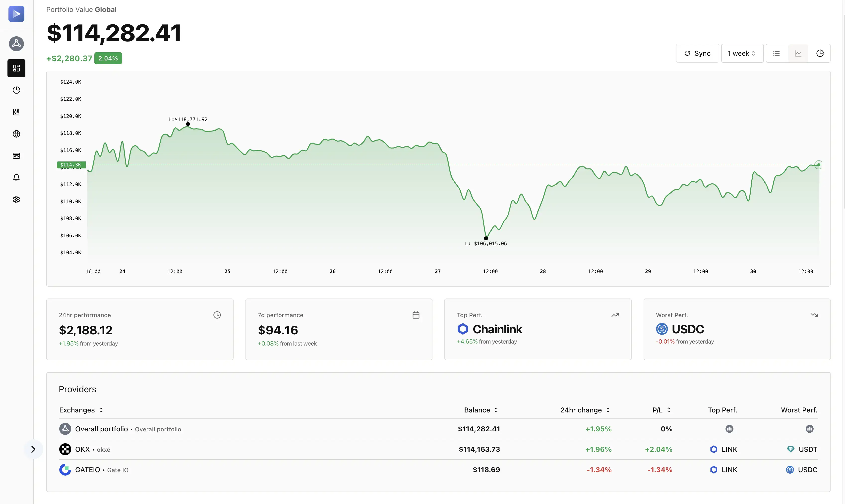Viewport: 845px width, 504px height.
Task: Switch portfolio view to pie chart mode
Action: (820, 53)
